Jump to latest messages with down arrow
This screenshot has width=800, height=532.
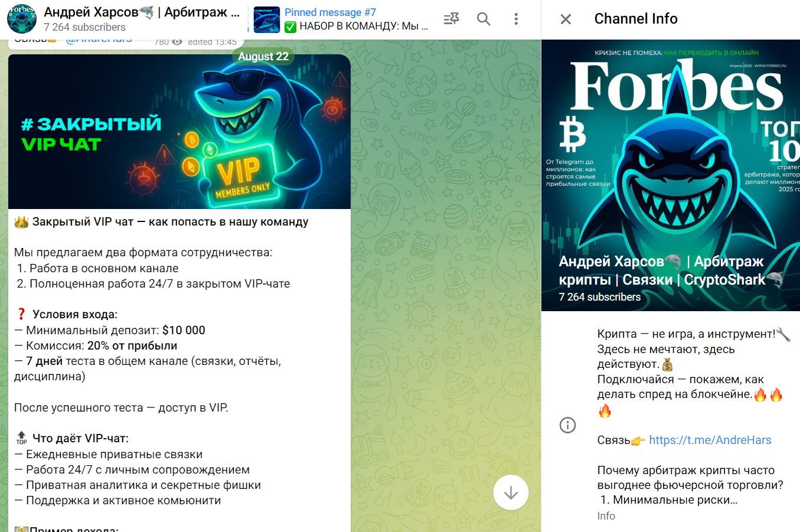click(x=511, y=492)
